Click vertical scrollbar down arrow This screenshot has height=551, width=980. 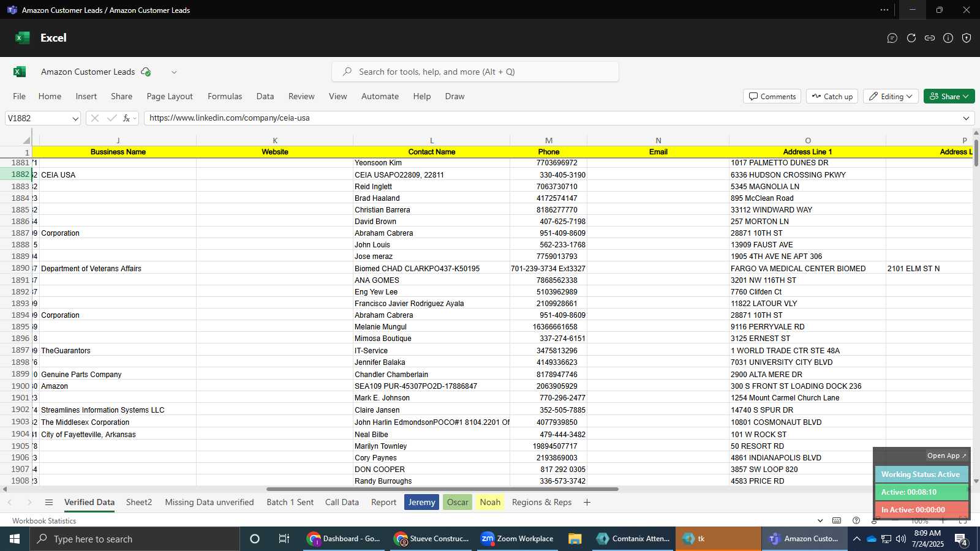pos(976,481)
